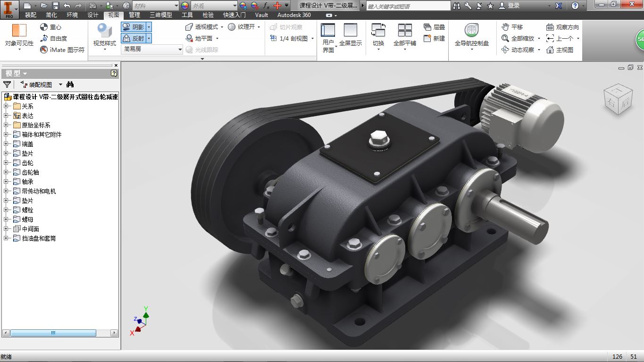
Task: Expand the 带传动和电机 folder in browser
Action: tap(7, 191)
